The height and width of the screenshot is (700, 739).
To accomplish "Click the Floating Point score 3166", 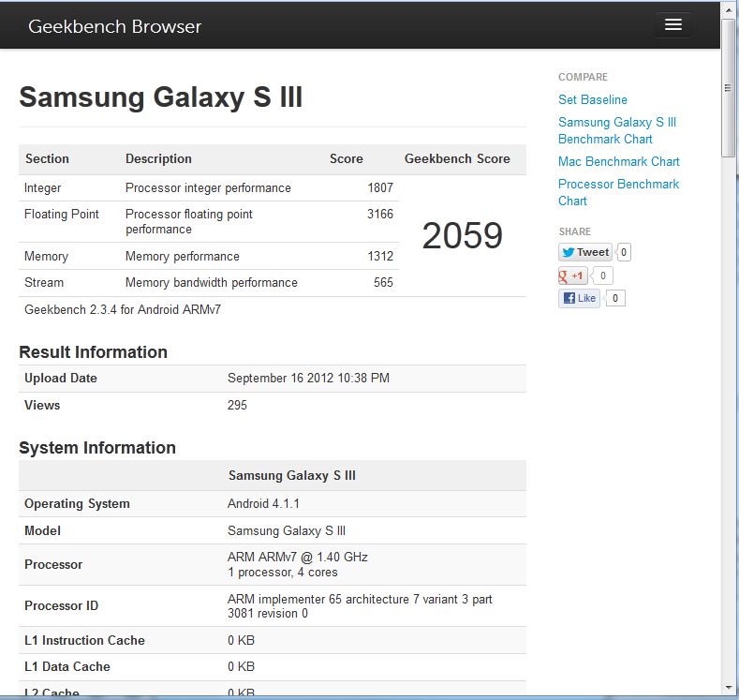I will [x=380, y=214].
